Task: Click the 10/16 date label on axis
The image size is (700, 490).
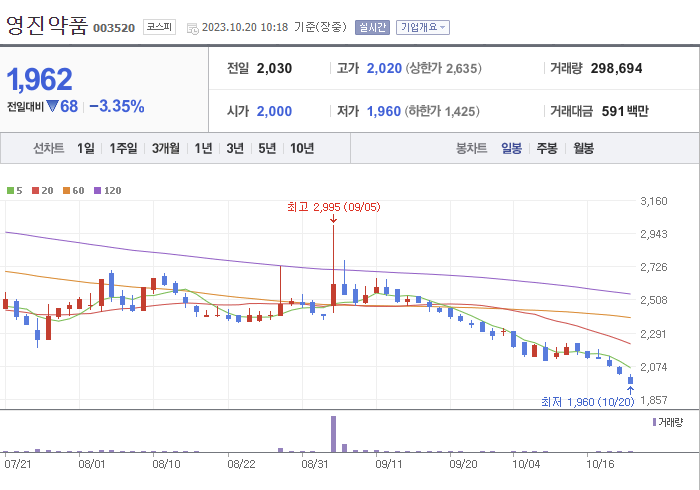Action: (x=600, y=464)
